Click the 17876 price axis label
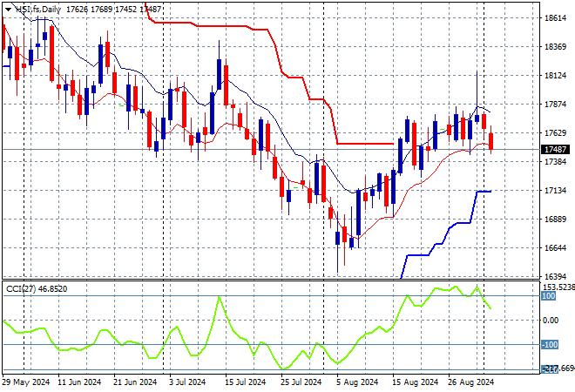 555,105
